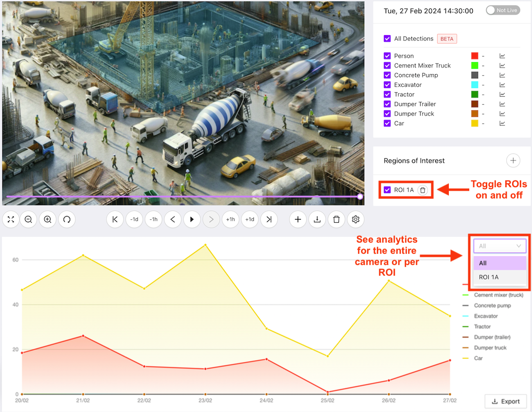
Task: Select ROI 1A from the analytics dropdown
Action: pos(499,277)
